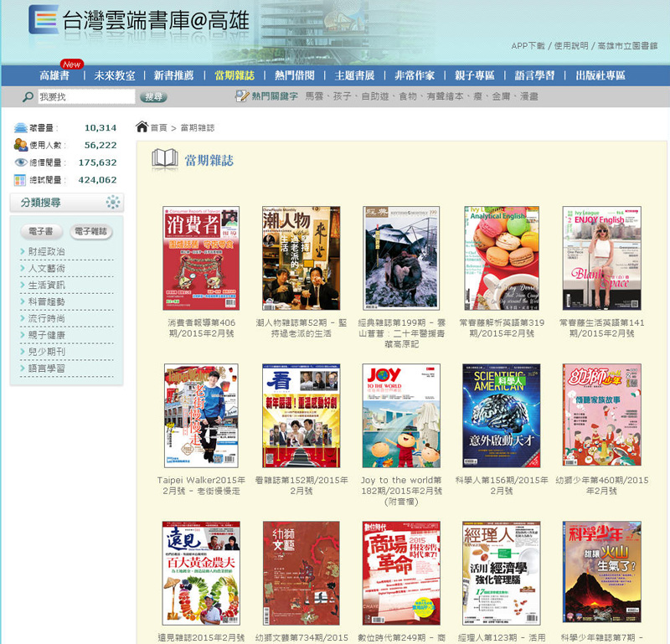
Task: Select the 電子雜誌 category tab
Action: 90,231
